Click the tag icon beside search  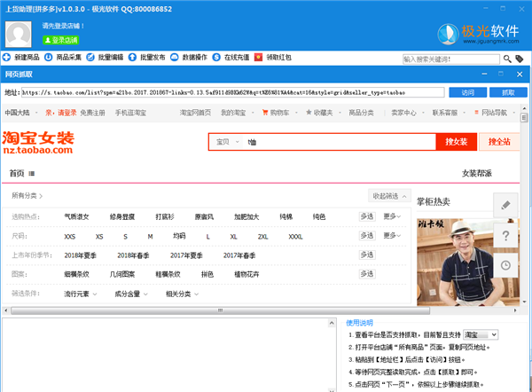click(x=520, y=59)
